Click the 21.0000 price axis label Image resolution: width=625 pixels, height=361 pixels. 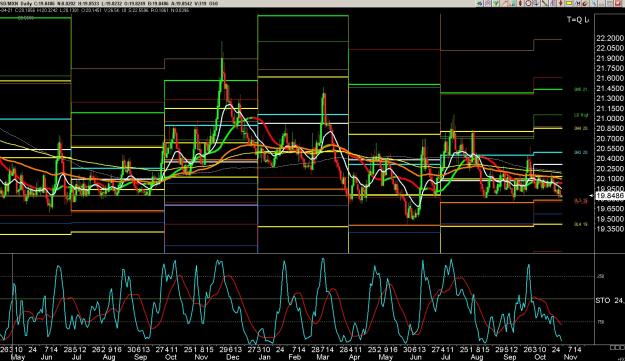609,119
